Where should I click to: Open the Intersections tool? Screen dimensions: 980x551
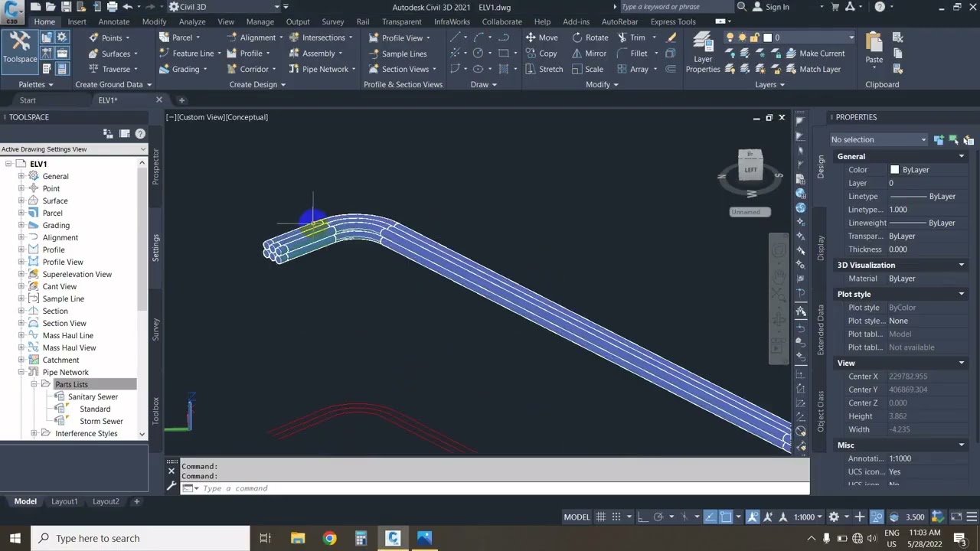click(x=322, y=37)
